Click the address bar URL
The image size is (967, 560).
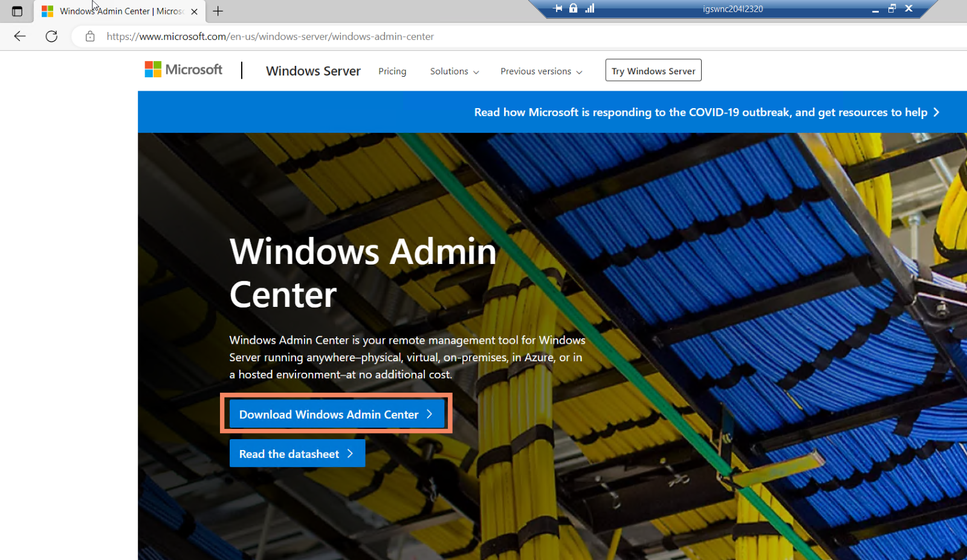click(270, 36)
